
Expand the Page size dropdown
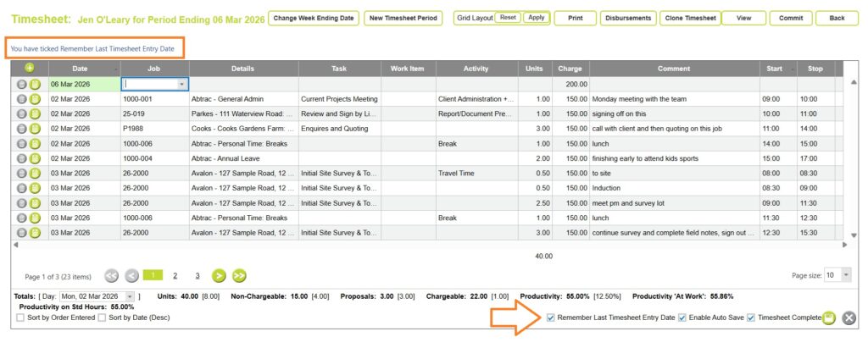tap(846, 275)
